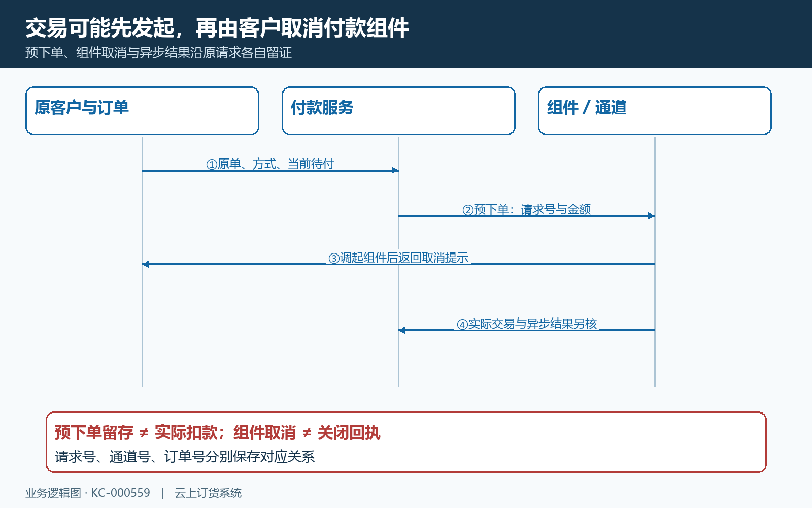
Task: Select the 组件 / 通道 participant box
Action: click(x=655, y=111)
